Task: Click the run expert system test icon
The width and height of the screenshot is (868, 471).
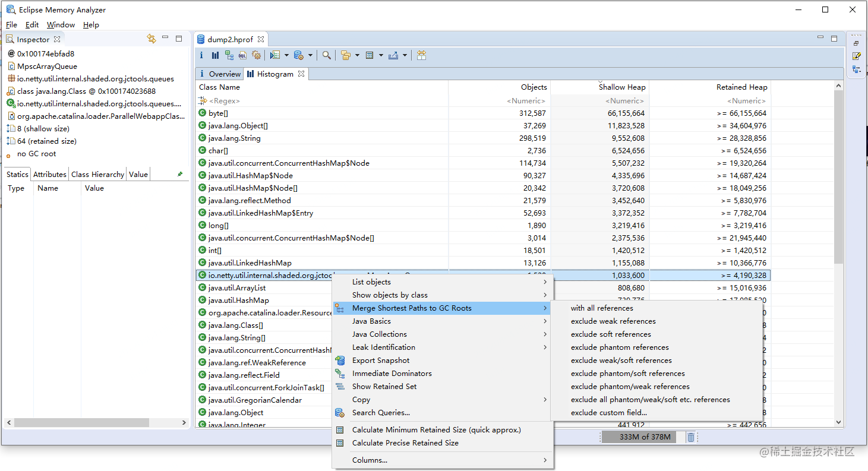Action: pyautogui.click(x=275, y=55)
